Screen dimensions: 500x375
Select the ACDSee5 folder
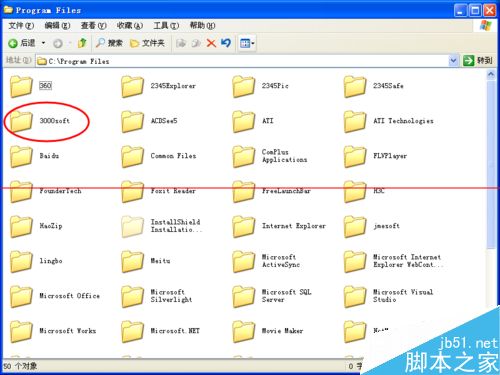pyautogui.click(x=149, y=121)
